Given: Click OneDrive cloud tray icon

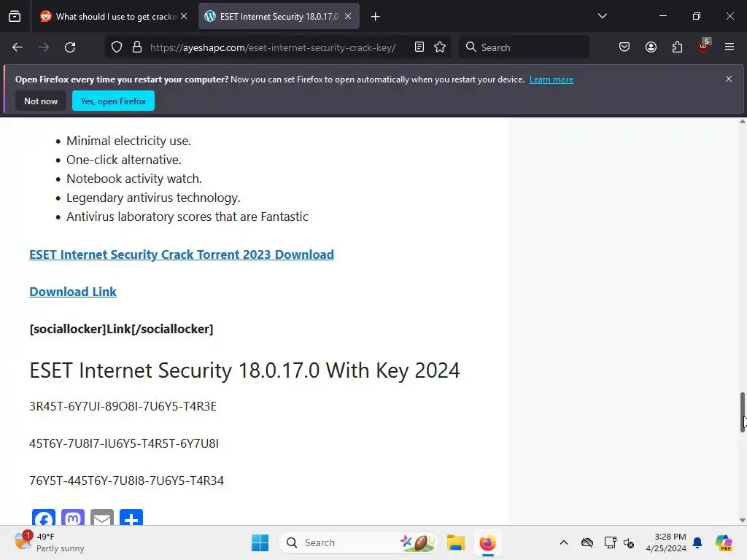Looking at the screenshot, I should coord(587,542).
